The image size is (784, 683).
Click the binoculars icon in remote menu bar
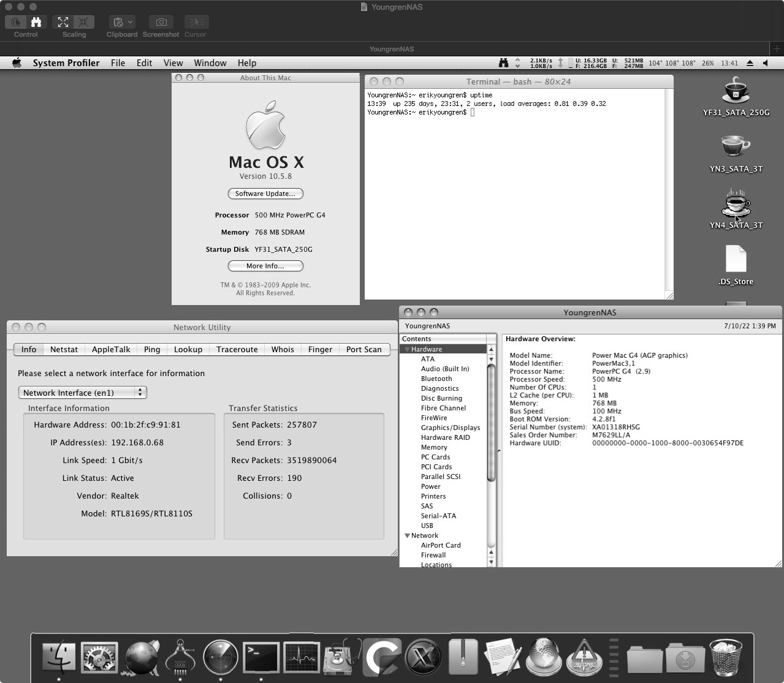[x=503, y=63]
